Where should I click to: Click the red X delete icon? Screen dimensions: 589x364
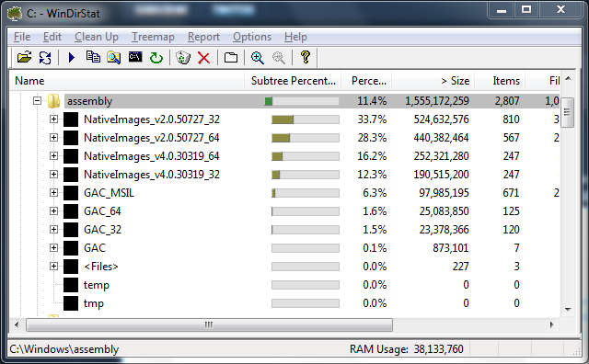[x=204, y=58]
